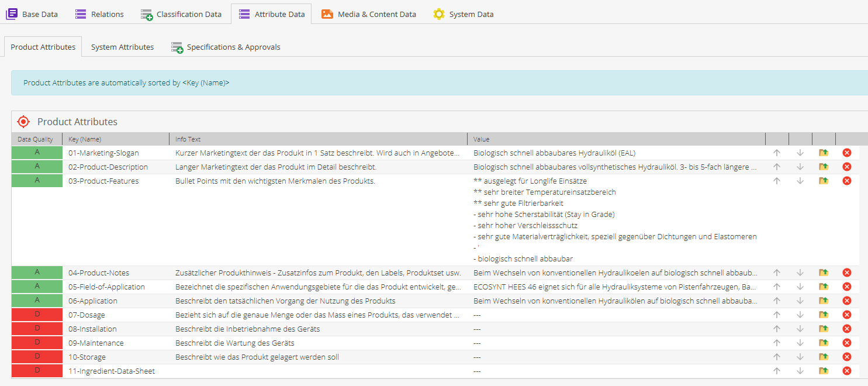Move 02-Product-Description attribute down
The height and width of the screenshot is (386, 868).
[x=800, y=167]
